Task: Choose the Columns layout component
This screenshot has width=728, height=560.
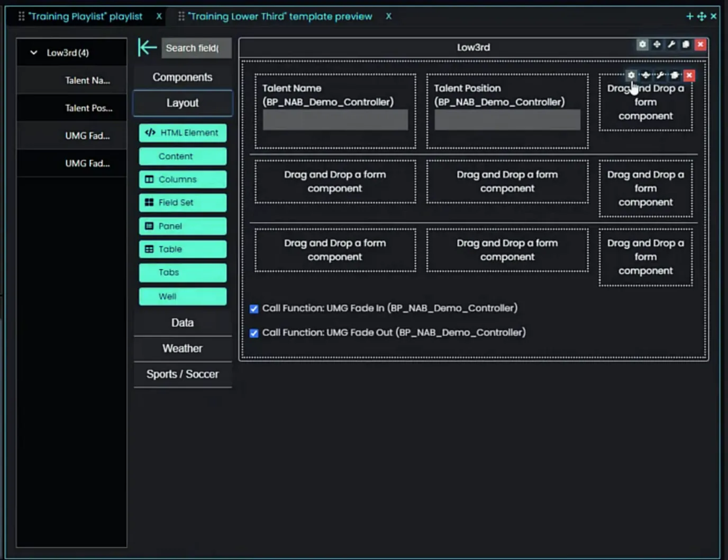Action: 183,179
